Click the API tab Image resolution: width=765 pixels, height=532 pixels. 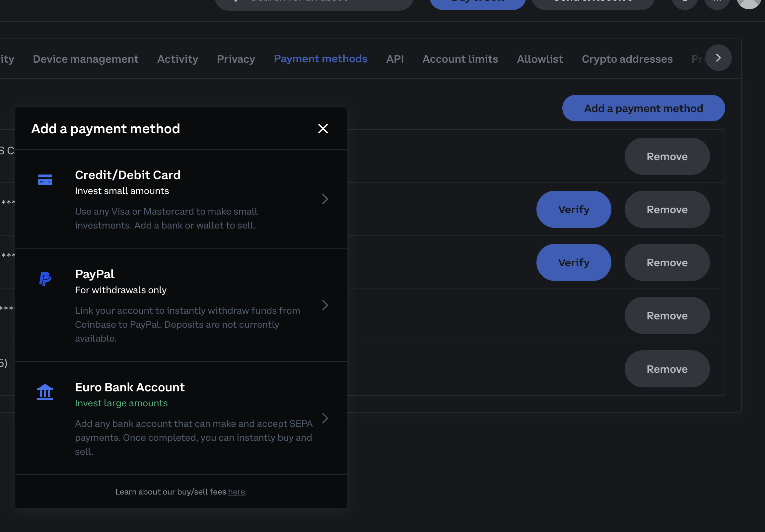click(395, 58)
